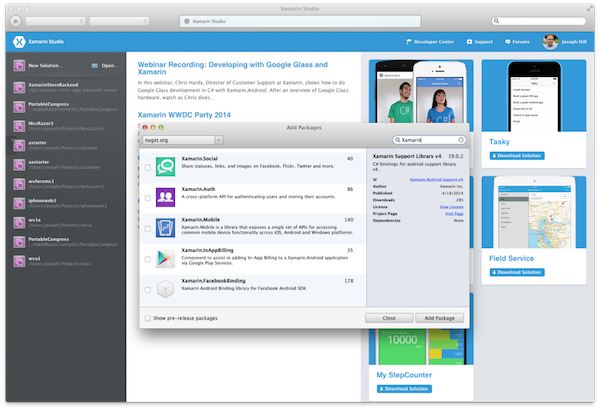Enable Show pre-release packages
600x410 pixels.
148,319
